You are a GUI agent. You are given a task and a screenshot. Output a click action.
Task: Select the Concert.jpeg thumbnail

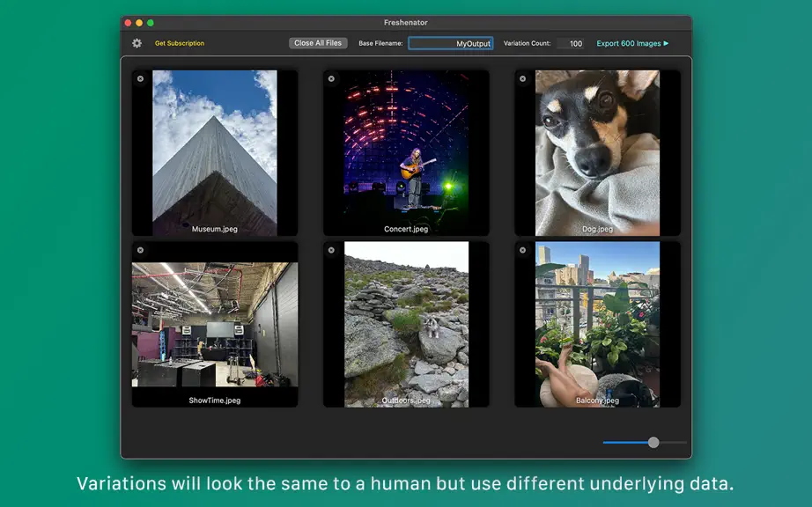coord(406,153)
